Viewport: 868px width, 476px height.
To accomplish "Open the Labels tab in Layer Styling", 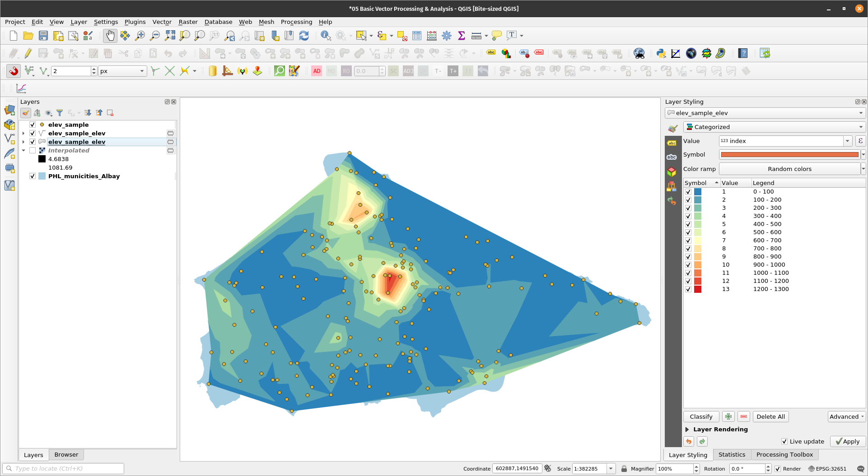I will [x=672, y=143].
